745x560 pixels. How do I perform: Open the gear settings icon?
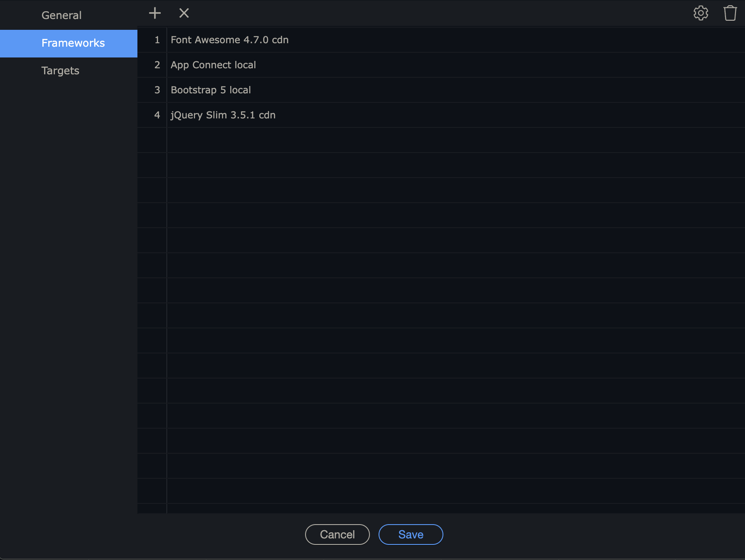click(x=700, y=13)
